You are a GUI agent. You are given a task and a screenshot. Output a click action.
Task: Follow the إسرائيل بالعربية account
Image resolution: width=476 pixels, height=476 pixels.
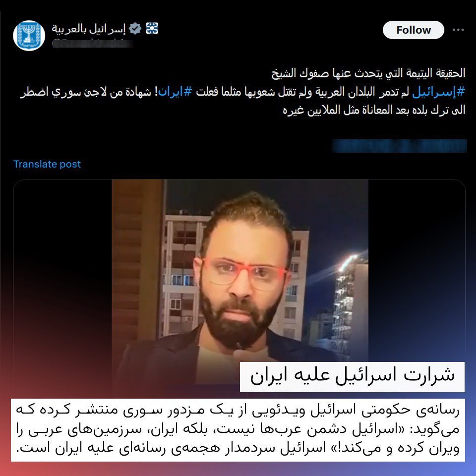click(x=414, y=30)
